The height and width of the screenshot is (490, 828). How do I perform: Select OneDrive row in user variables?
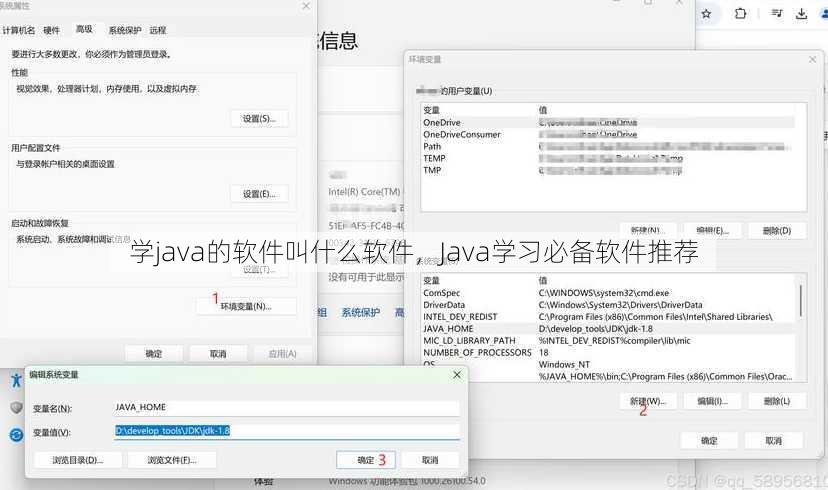click(x=608, y=122)
